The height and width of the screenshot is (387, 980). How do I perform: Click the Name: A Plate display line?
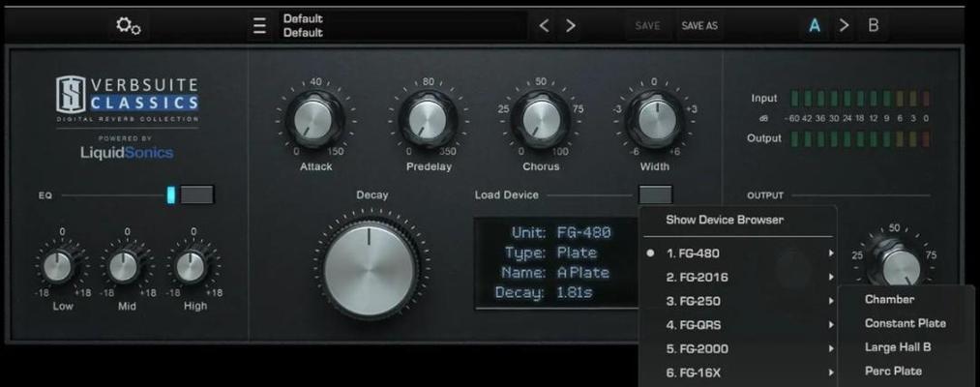coord(555,273)
